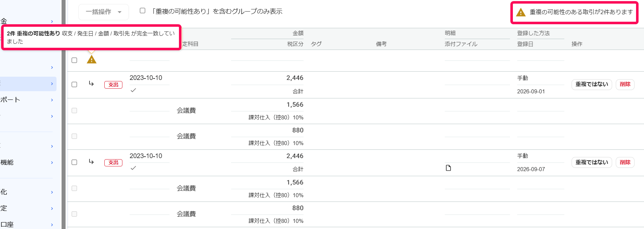Click '削除' for the 2026-09-07 transaction
The image size is (644, 229).
pos(625,162)
